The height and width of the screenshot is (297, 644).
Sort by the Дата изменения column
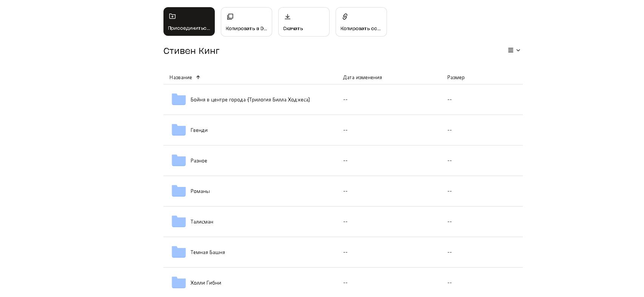362,77
